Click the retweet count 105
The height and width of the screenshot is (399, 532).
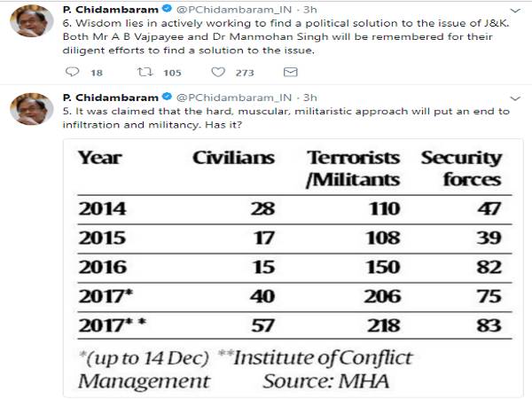tap(172, 73)
